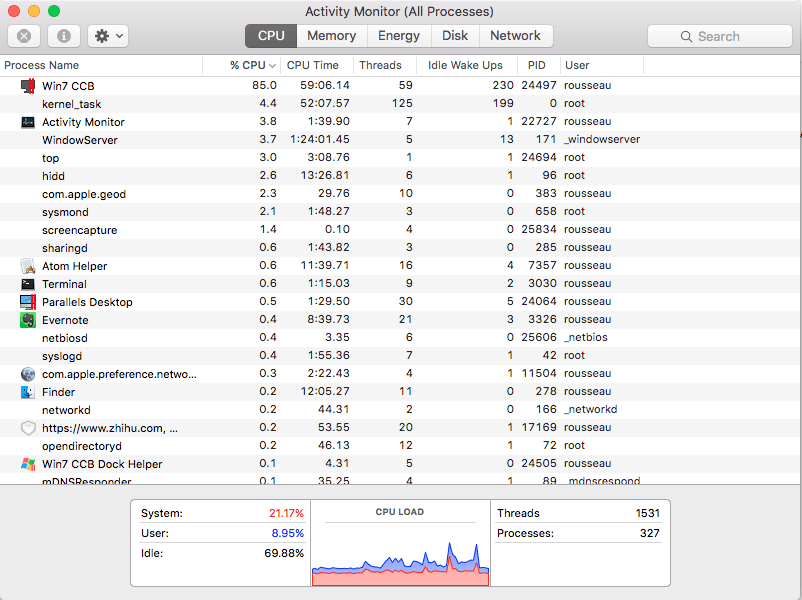Open the Energy tab

398,36
